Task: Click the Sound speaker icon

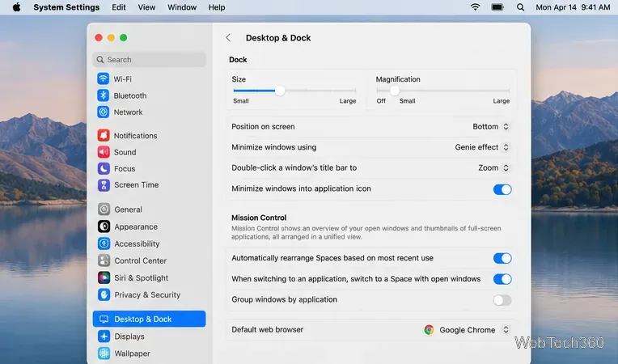Action: click(104, 152)
